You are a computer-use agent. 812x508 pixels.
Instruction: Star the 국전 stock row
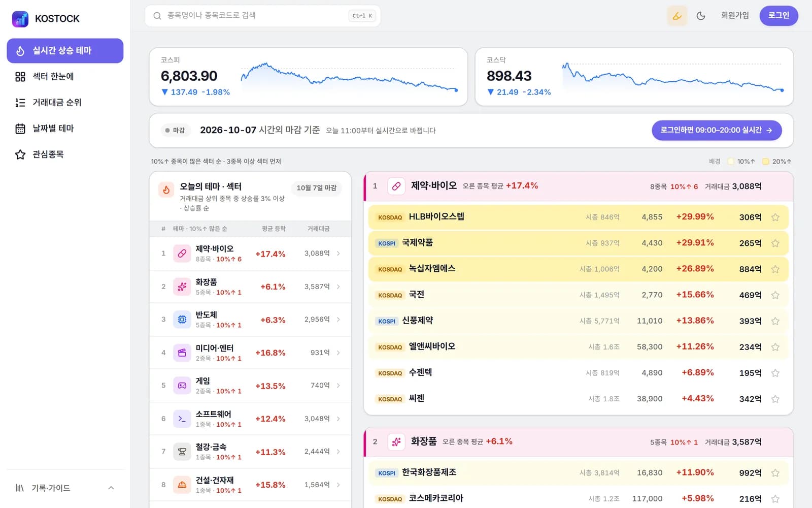click(x=775, y=295)
